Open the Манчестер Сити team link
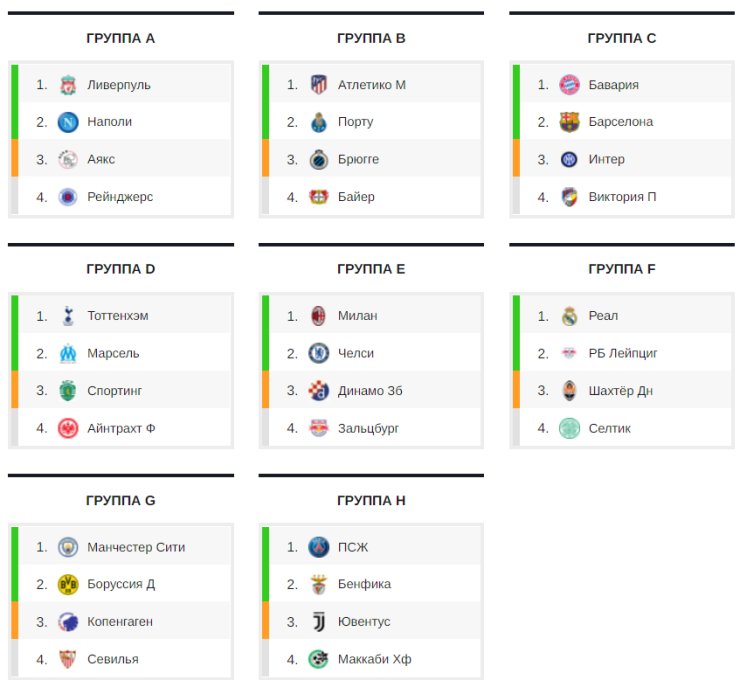The width and height of the screenshot is (740, 680). click(136, 547)
